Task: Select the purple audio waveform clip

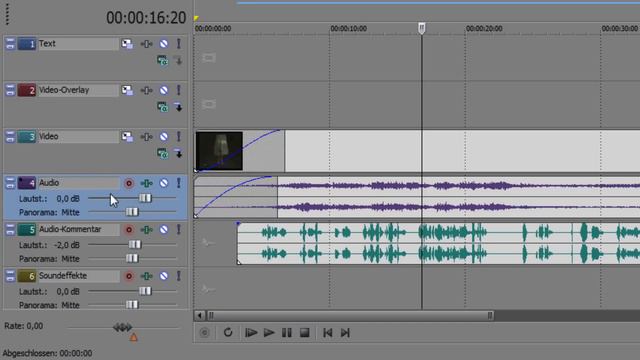Action: (x=417, y=197)
